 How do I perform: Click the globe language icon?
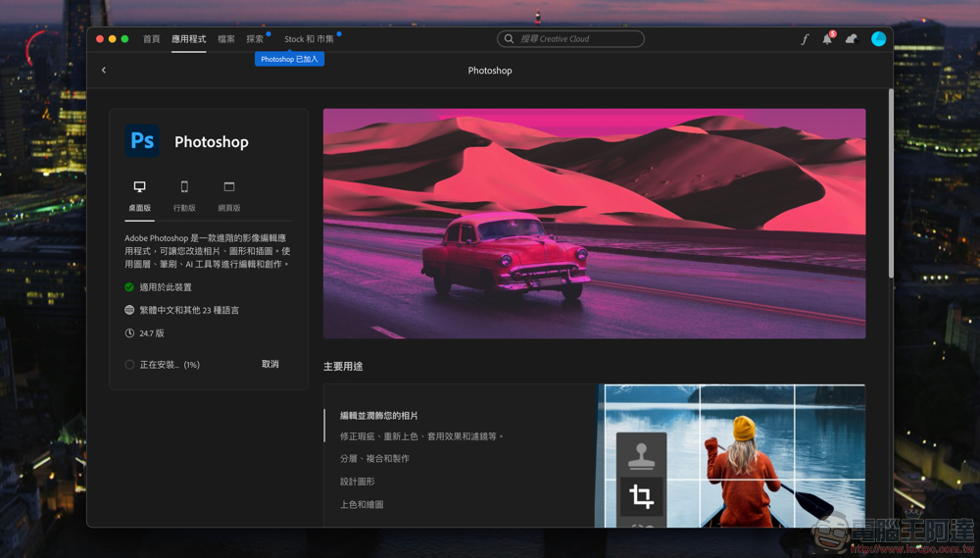click(x=129, y=310)
